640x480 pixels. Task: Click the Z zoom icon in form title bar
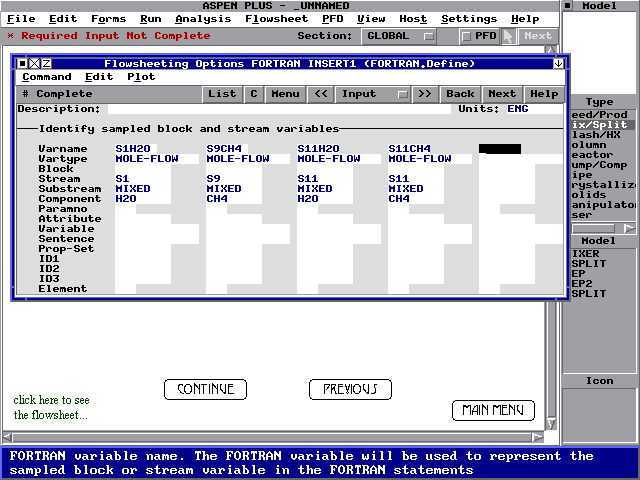47,64
